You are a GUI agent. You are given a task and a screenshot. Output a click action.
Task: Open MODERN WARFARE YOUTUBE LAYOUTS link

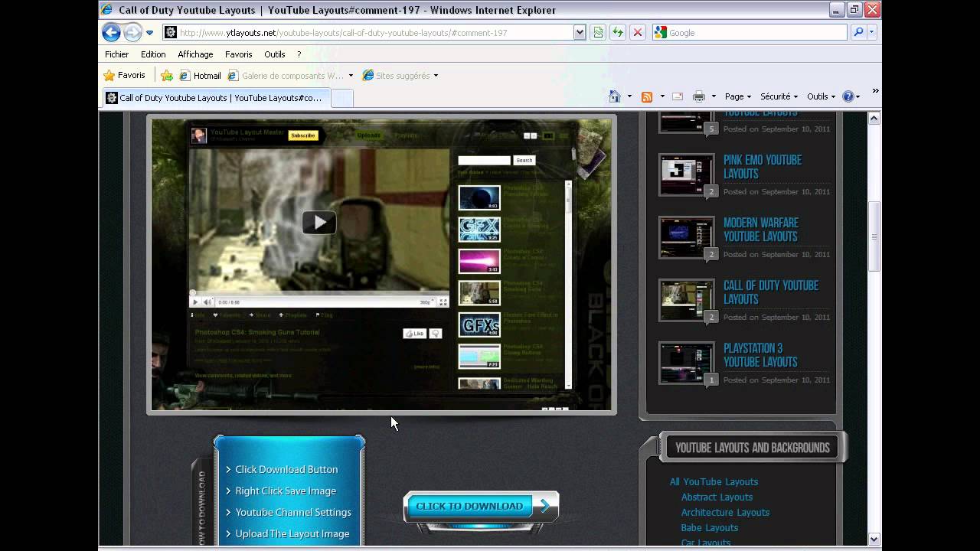pyautogui.click(x=760, y=230)
